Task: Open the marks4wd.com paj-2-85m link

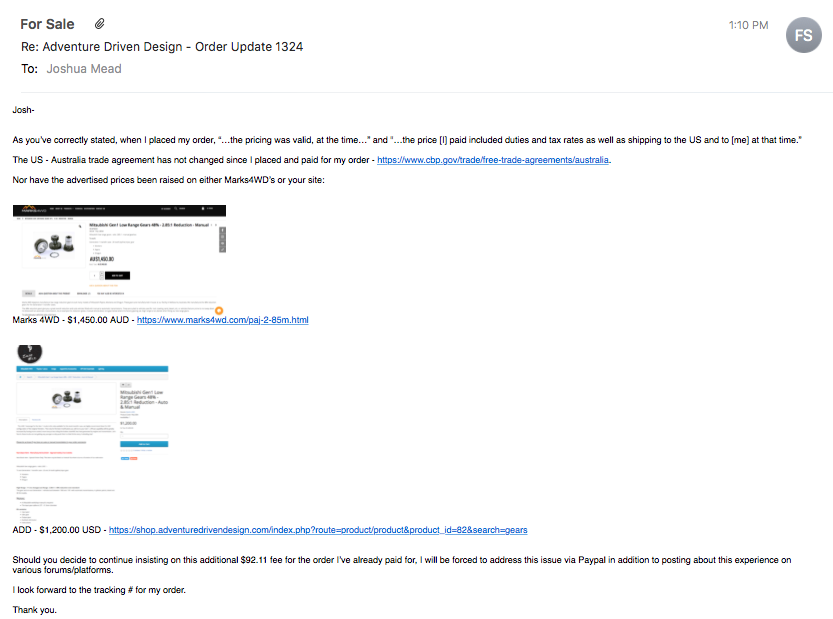Action: click(x=223, y=320)
